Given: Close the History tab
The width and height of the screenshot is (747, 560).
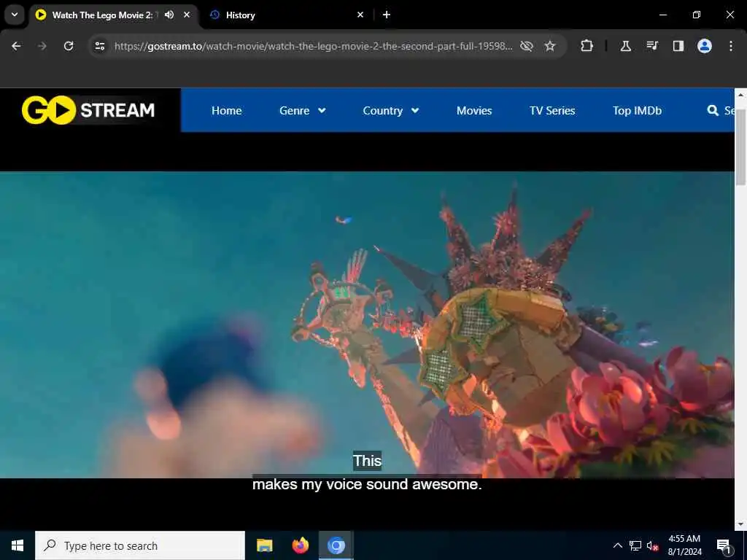Looking at the screenshot, I should tap(360, 15).
